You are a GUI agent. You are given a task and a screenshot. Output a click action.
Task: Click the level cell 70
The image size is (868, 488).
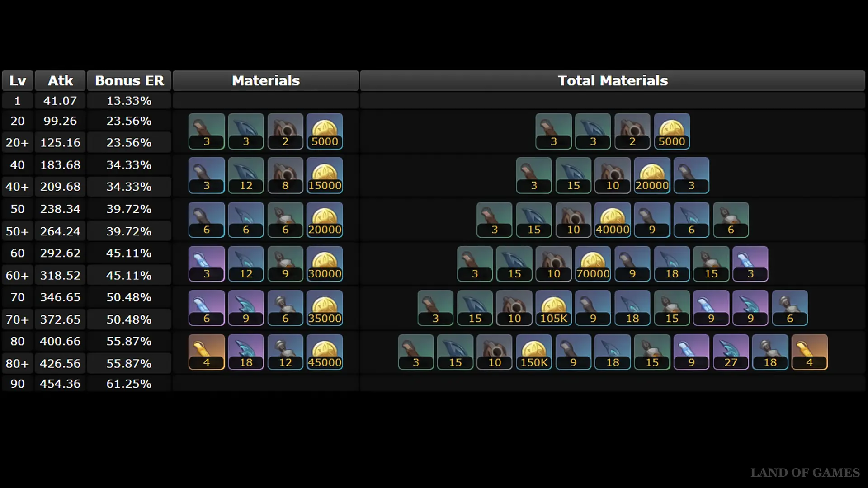[x=18, y=297]
